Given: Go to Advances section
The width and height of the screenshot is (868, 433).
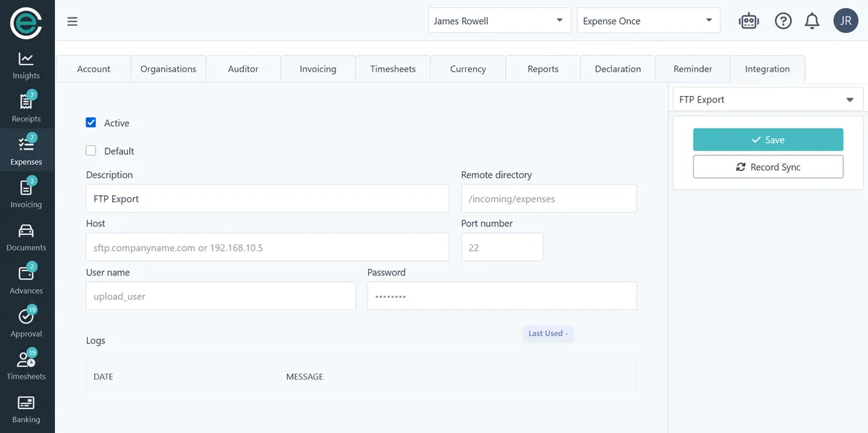Looking at the screenshot, I should (26, 280).
